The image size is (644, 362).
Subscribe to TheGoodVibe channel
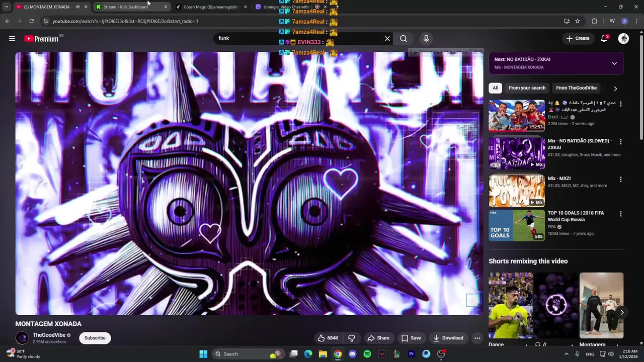[95, 338]
